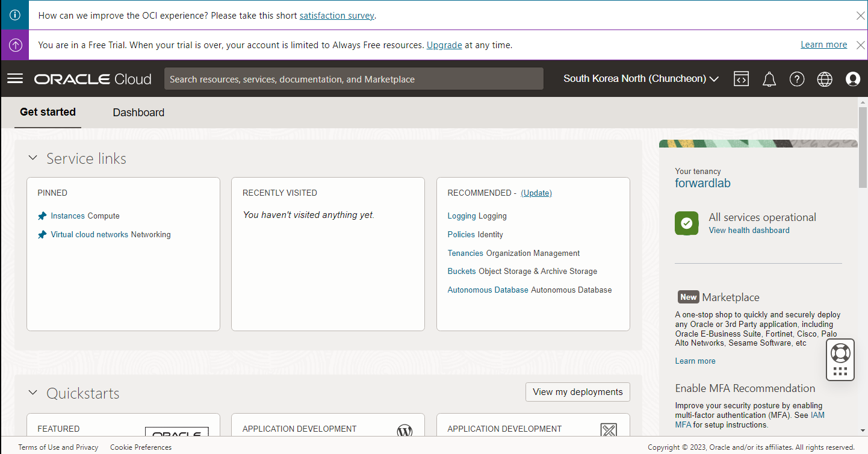Viewport: 868px width, 454px height.
Task: Open the language globe icon
Action: (825, 79)
